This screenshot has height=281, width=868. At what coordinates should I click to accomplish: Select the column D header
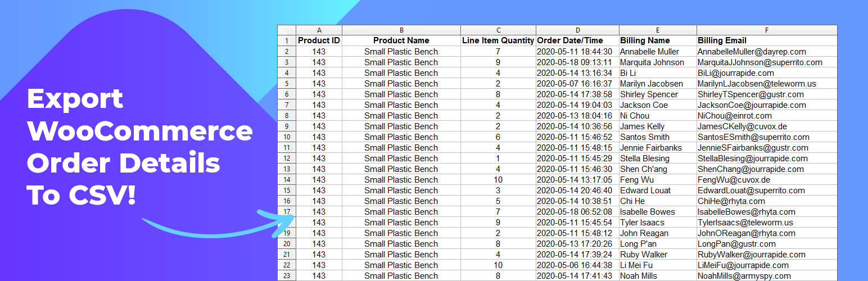pyautogui.click(x=577, y=30)
